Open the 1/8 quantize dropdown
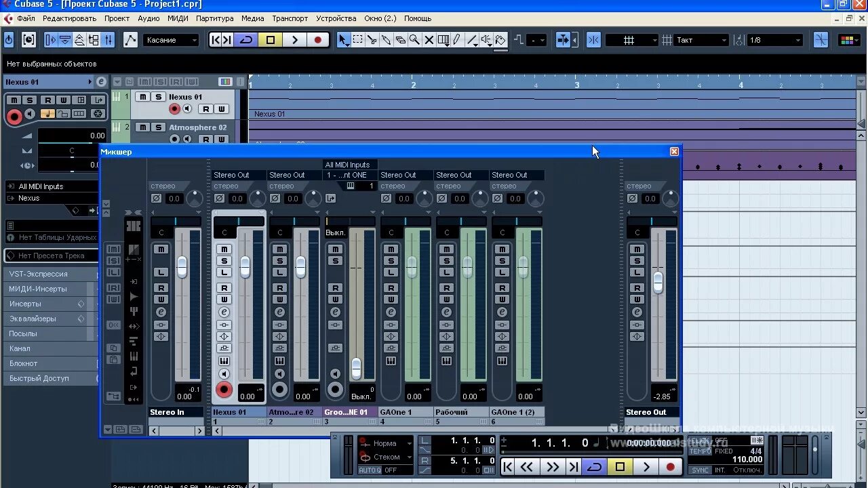Image resolution: width=868 pixels, height=488 pixels. (775, 40)
